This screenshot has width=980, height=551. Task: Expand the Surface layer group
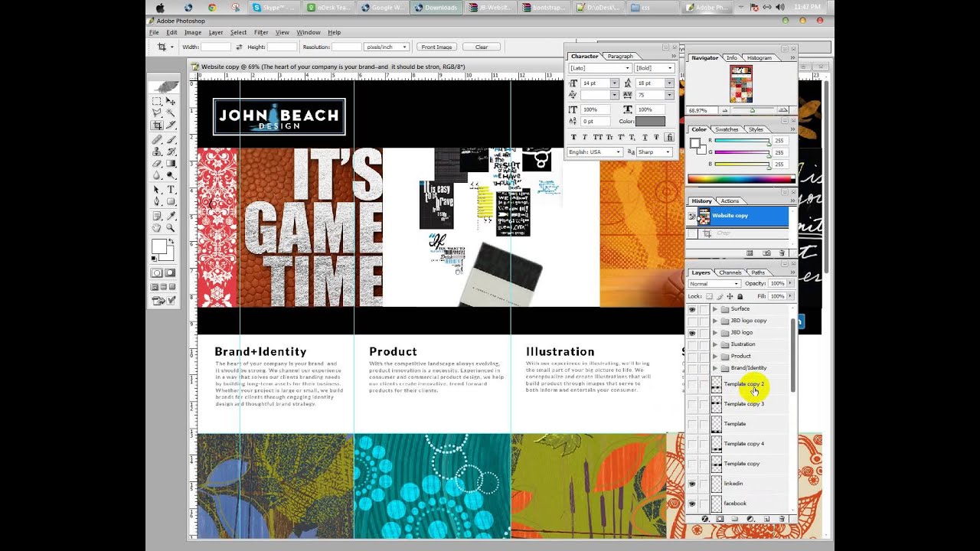(715, 309)
